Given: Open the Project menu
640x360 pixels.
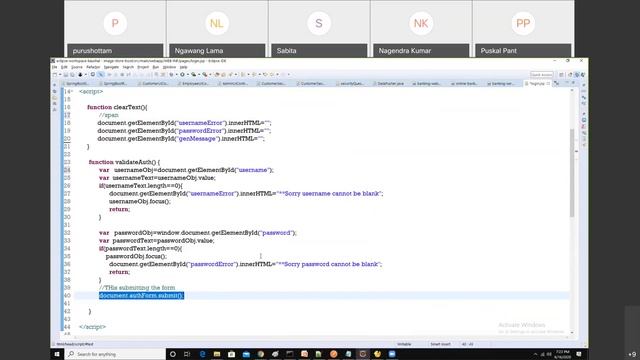Looking at the screenshot, I should click(143, 67).
